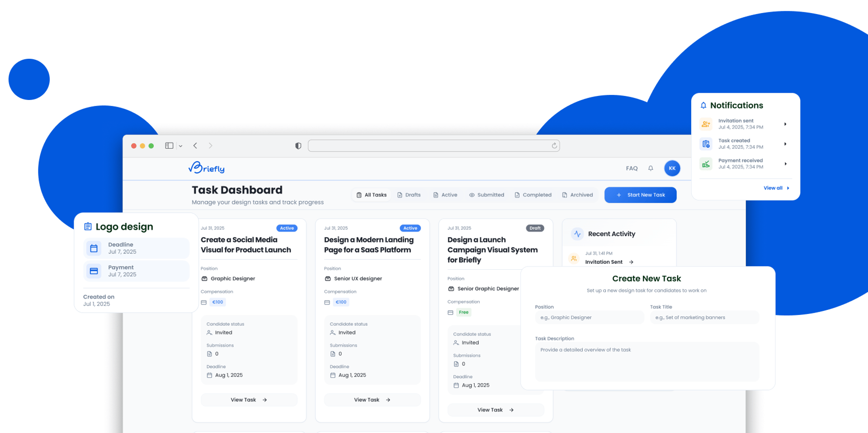Image resolution: width=868 pixels, height=433 pixels.
Task: Click the Active badge on Landing Page card
Action: [410, 228]
